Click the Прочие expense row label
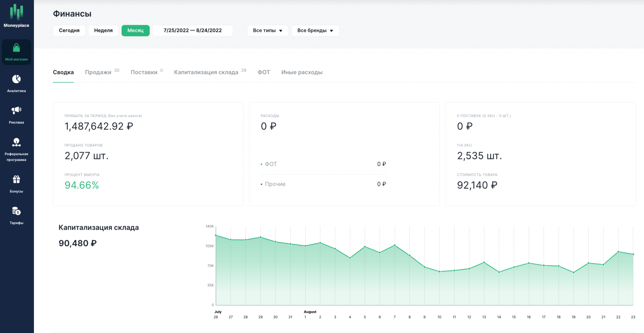The width and height of the screenshot is (644, 333). click(275, 184)
